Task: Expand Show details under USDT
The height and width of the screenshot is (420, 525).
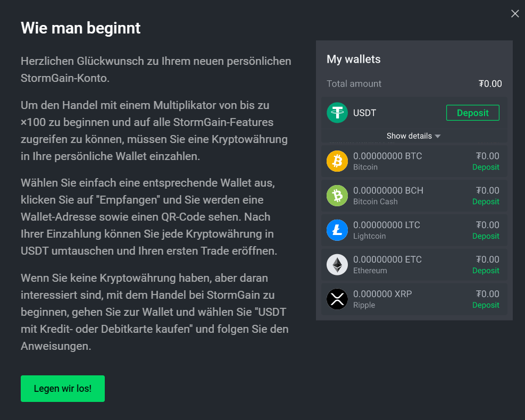Action: click(414, 136)
